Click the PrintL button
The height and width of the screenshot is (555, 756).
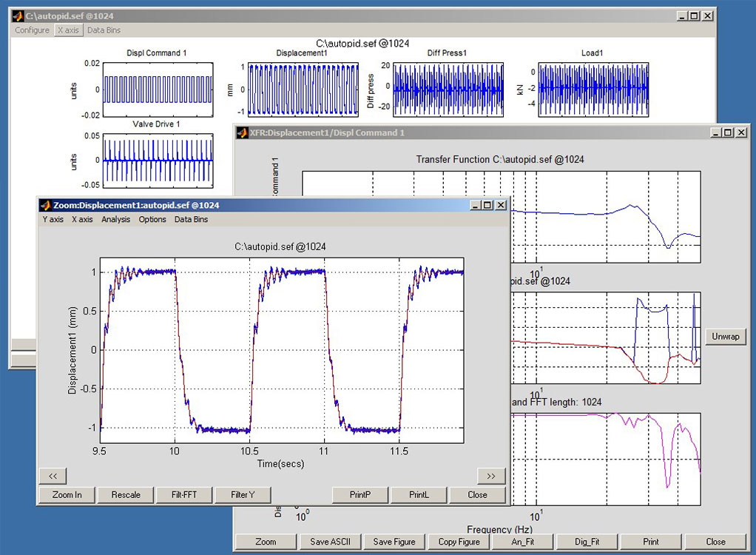419,495
